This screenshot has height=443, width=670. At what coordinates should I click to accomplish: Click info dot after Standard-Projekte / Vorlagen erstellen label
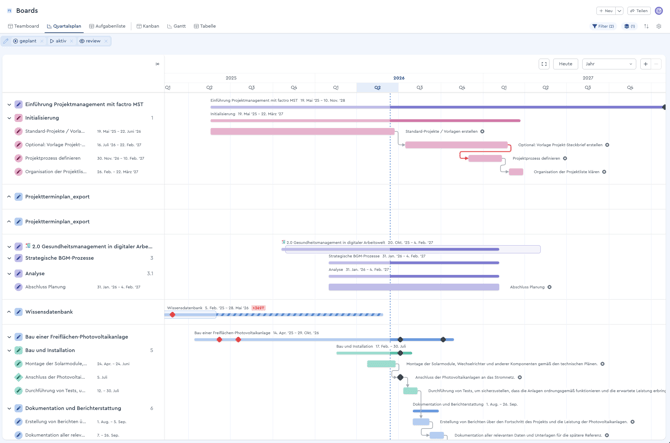pyautogui.click(x=482, y=132)
